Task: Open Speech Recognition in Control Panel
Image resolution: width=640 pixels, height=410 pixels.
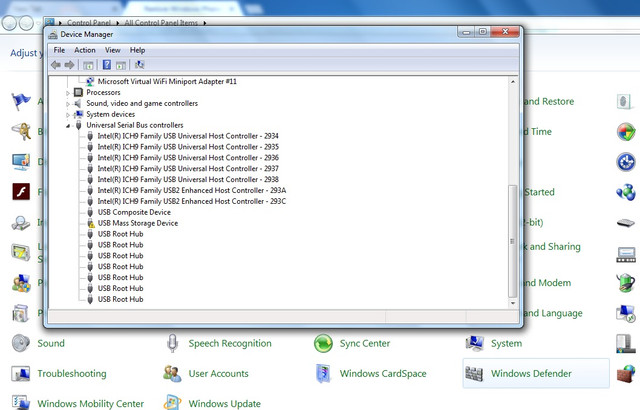Action: tap(230, 344)
